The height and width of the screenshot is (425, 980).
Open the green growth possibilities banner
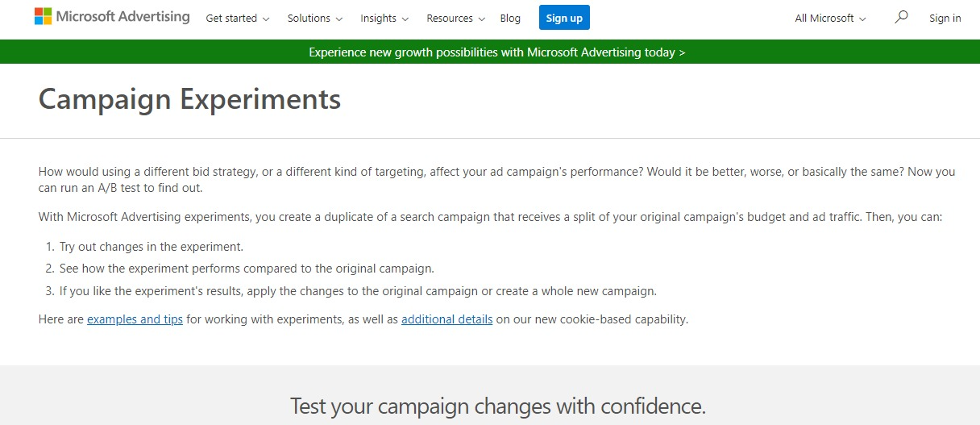click(496, 52)
